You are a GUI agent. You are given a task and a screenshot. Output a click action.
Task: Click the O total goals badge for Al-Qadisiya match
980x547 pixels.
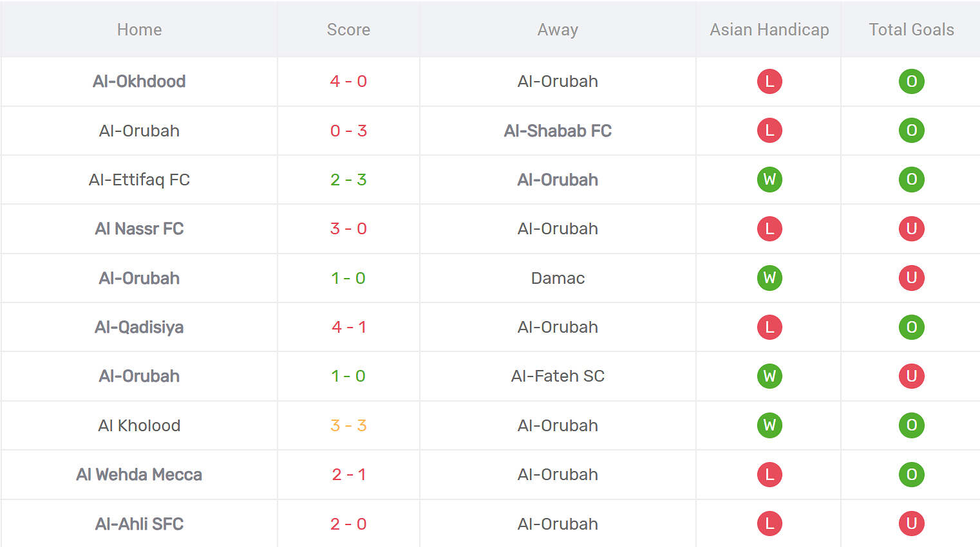coord(912,327)
